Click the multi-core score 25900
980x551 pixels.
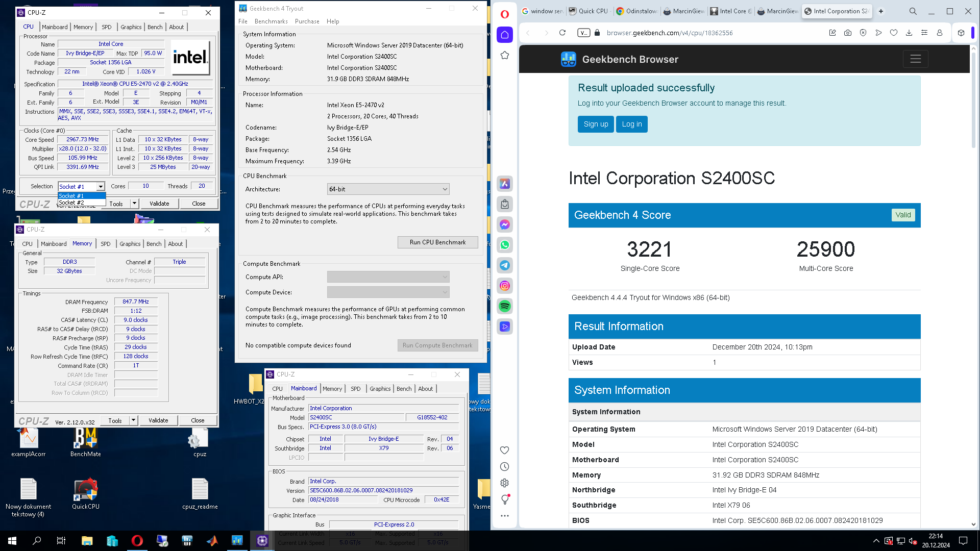point(826,249)
